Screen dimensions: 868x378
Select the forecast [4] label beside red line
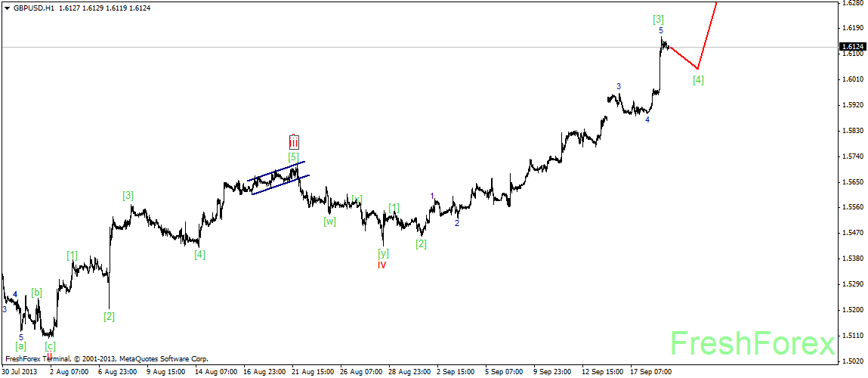tap(698, 79)
